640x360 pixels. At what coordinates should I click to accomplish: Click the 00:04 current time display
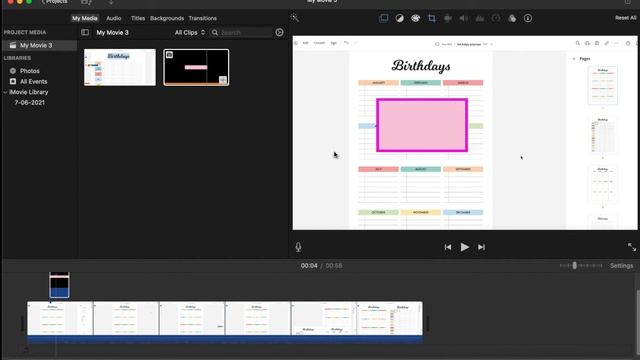309,266
